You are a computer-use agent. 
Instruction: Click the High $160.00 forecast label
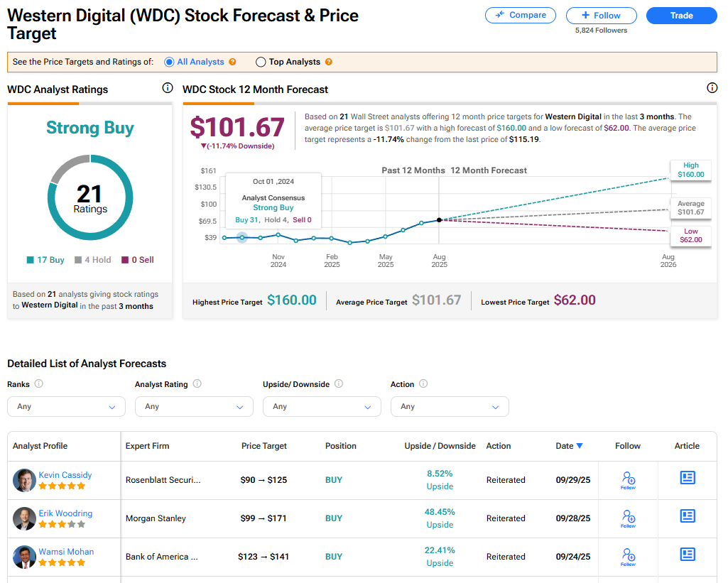click(x=691, y=170)
